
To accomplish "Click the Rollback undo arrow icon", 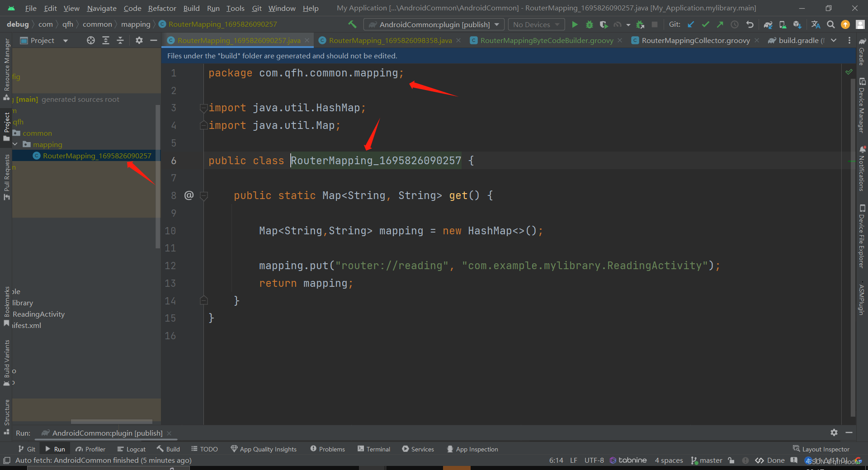I will coord(750,24).
